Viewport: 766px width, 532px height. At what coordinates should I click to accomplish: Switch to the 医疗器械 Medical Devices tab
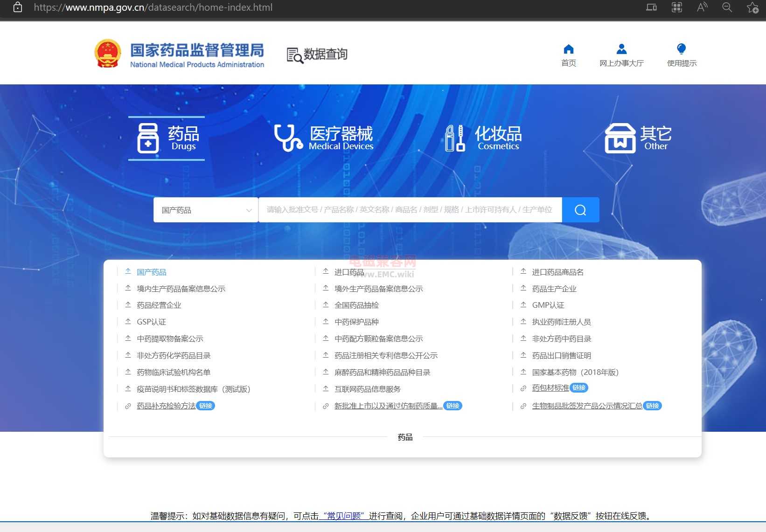click(324, 138)
